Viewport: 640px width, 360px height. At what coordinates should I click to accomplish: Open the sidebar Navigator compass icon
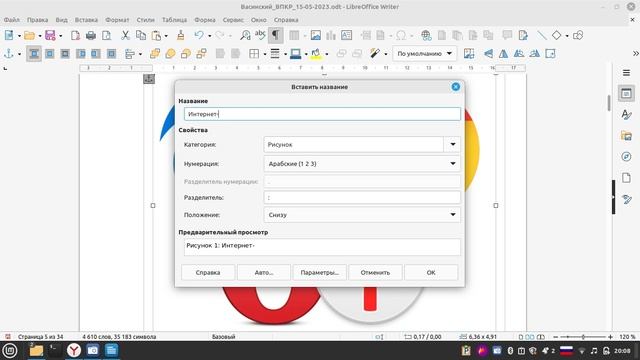pyautogui.click(x=626, y=157)
